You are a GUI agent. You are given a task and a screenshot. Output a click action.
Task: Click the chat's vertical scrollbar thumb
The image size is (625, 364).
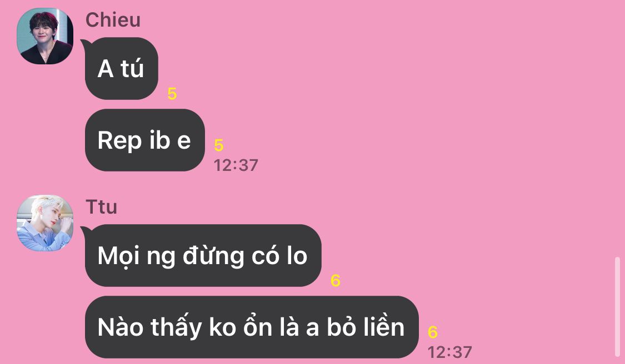617,307
